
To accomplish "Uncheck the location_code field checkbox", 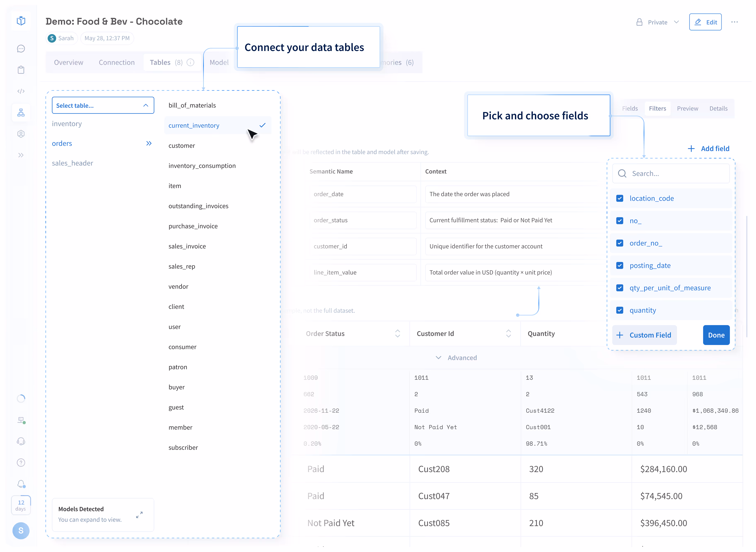I will coord(620,199).
